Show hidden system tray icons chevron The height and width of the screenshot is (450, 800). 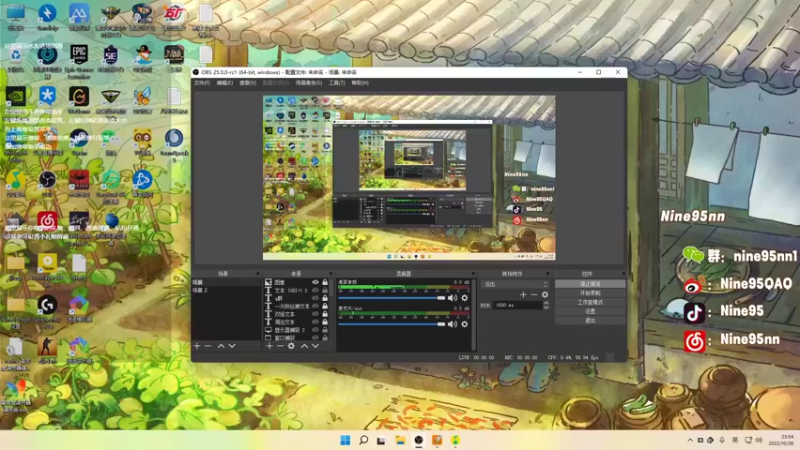tap(690, 440)
